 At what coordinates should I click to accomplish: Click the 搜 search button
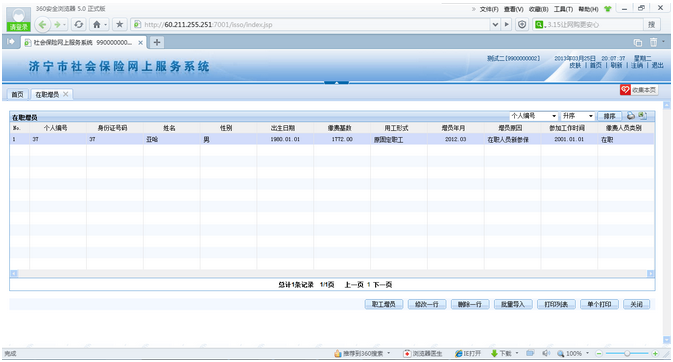(x=652, y=24)
